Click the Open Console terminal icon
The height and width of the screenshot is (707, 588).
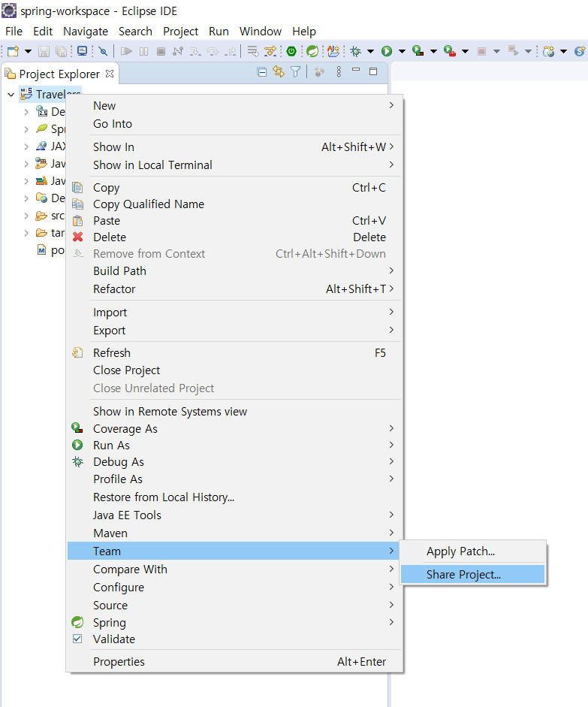82,51
